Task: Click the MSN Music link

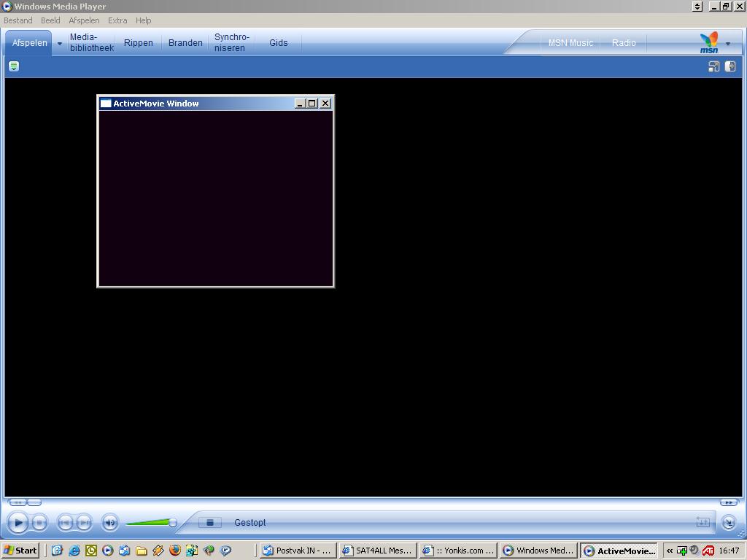Action: coord(570,43)
